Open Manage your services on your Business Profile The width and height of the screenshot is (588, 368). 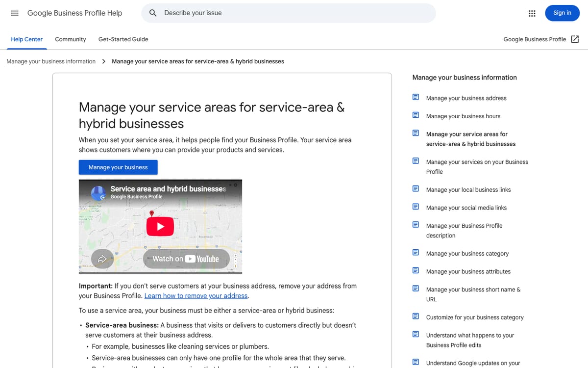click(x=477, y=167)
